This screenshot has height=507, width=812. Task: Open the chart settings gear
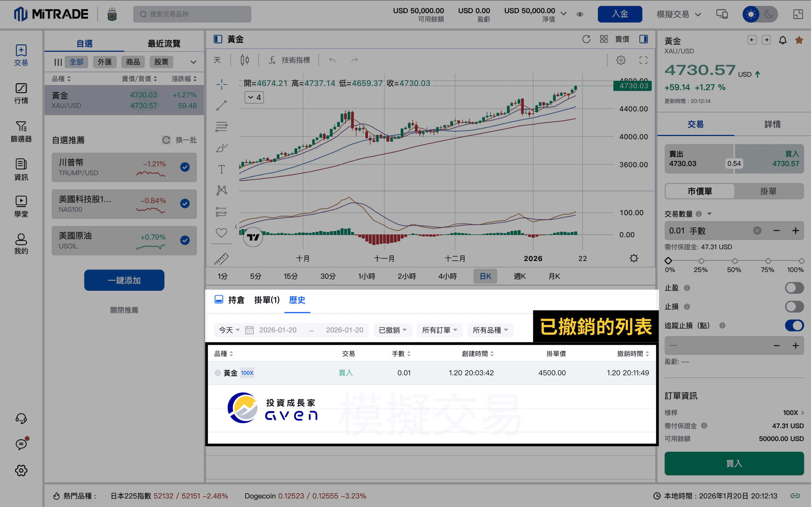621,60
